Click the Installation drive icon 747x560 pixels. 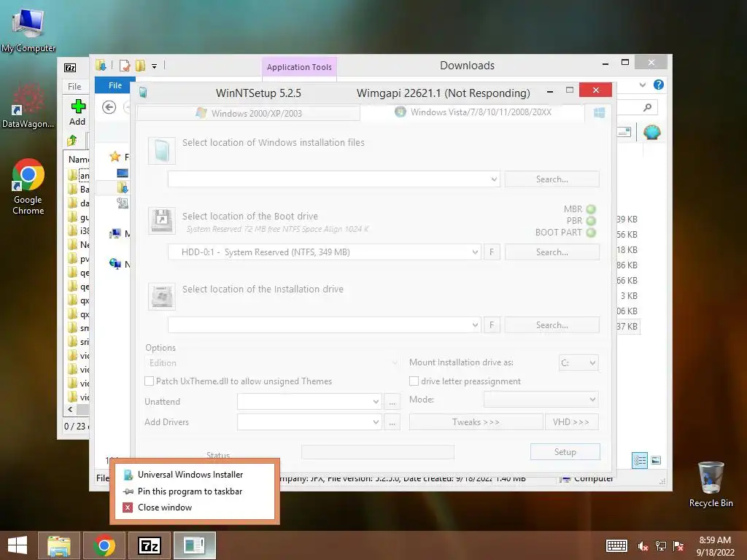161,296
